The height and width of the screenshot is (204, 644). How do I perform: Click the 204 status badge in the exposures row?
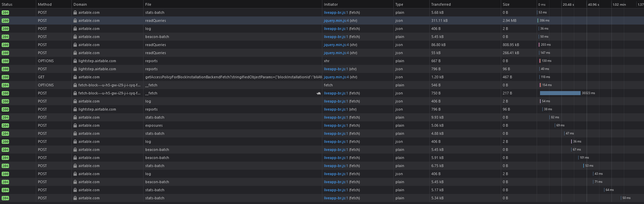click(x=5, y=126)
